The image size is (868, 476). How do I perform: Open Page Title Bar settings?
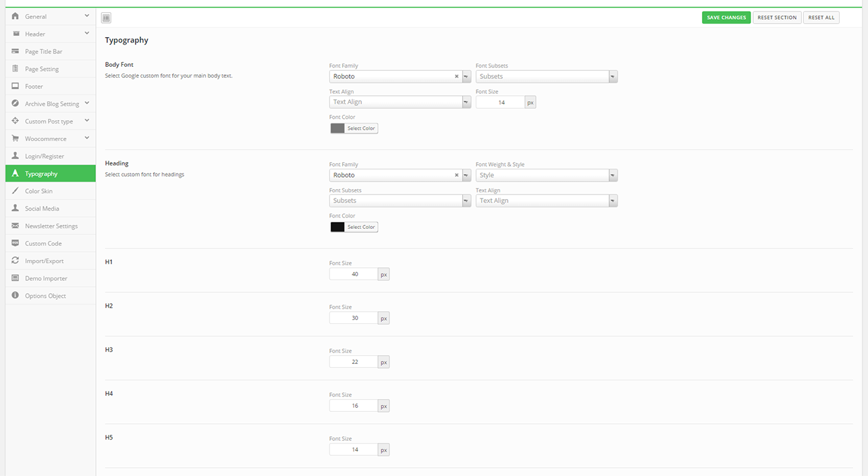[51, 51]
